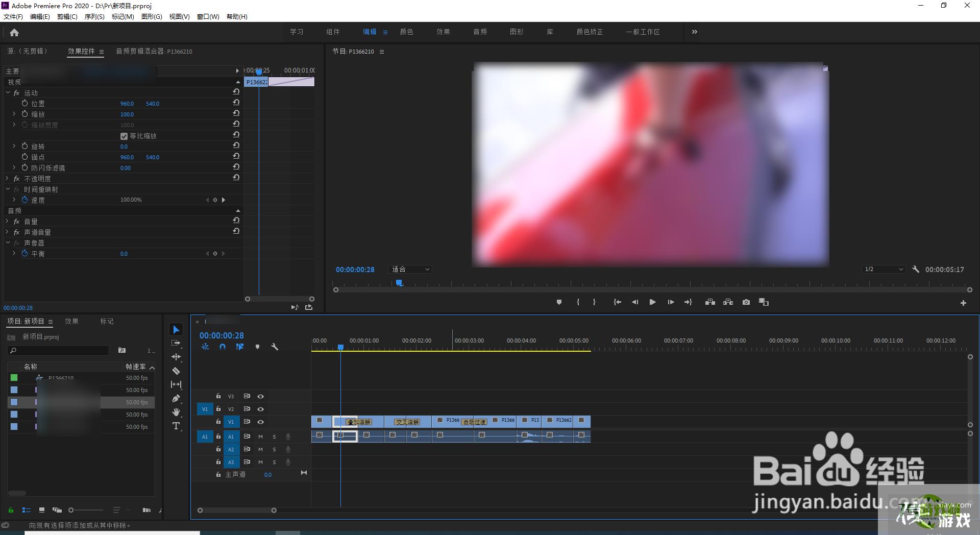Viewport: 980px width, 535px height.
Task: Toggle lock on track V3
Action: 218,396
